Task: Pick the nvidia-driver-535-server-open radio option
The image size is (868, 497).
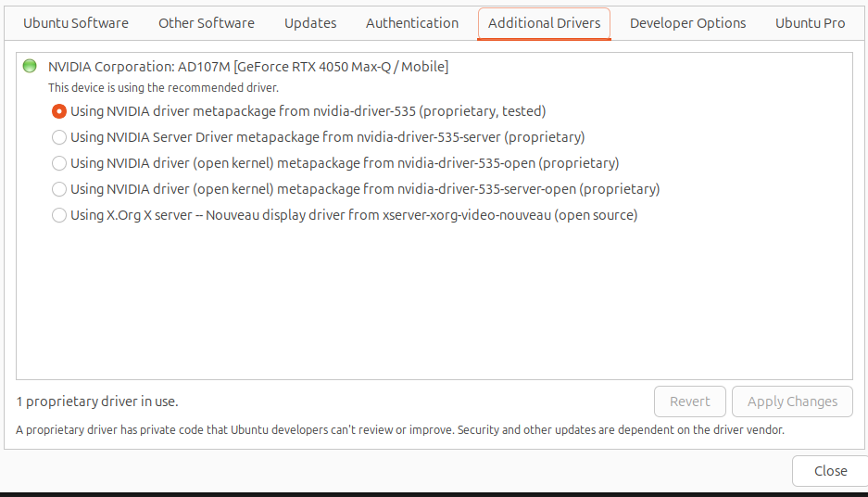Action: tap(59, 189)
